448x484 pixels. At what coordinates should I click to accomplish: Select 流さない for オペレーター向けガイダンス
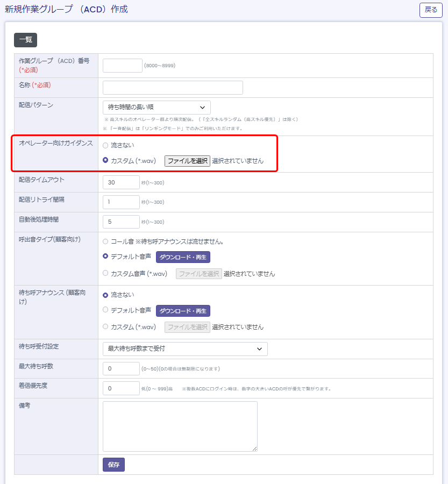(105, 145)
